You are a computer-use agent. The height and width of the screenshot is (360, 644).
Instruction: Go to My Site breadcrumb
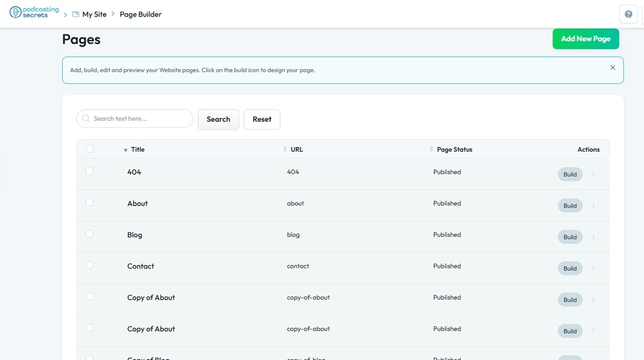coord(94,14)
